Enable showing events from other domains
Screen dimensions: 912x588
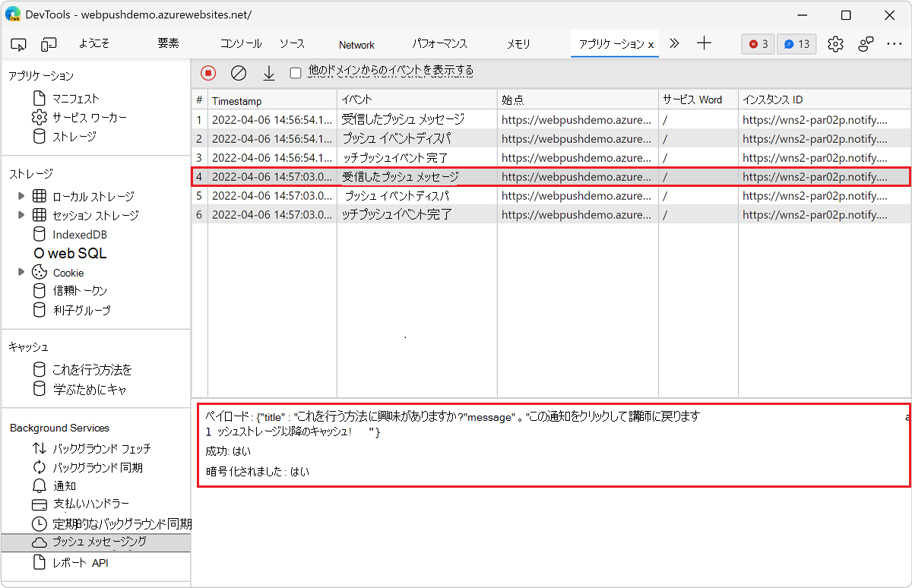point(295,72)
